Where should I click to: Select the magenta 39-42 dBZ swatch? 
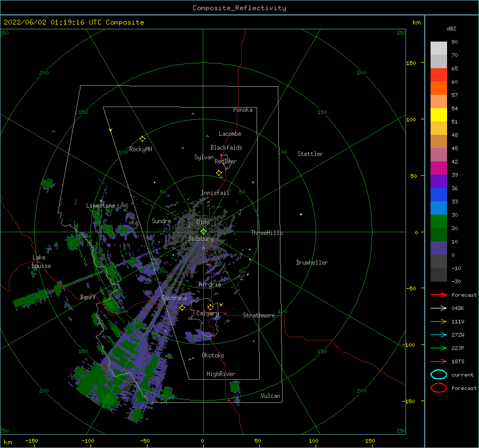pyautogui.click(x=439, y=168)
